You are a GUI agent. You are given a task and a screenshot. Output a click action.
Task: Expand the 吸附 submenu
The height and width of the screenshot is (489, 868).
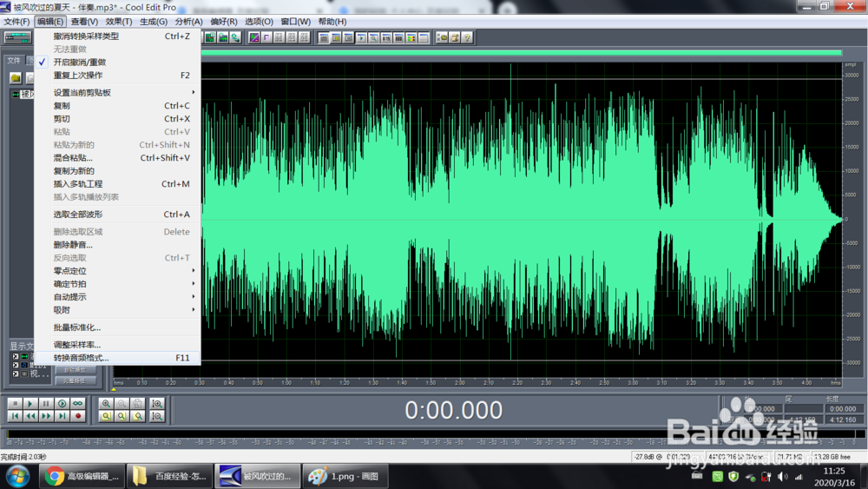point(117,310)
